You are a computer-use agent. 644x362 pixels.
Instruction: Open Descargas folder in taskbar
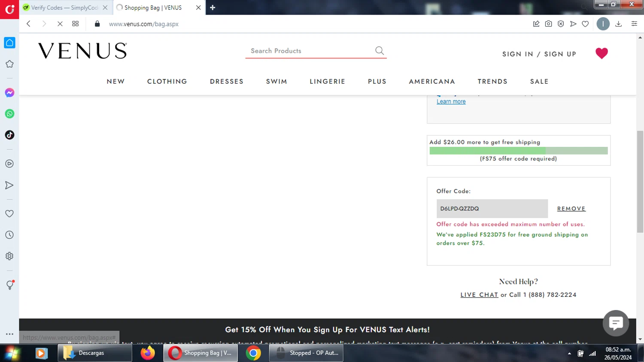pos(95,353)
